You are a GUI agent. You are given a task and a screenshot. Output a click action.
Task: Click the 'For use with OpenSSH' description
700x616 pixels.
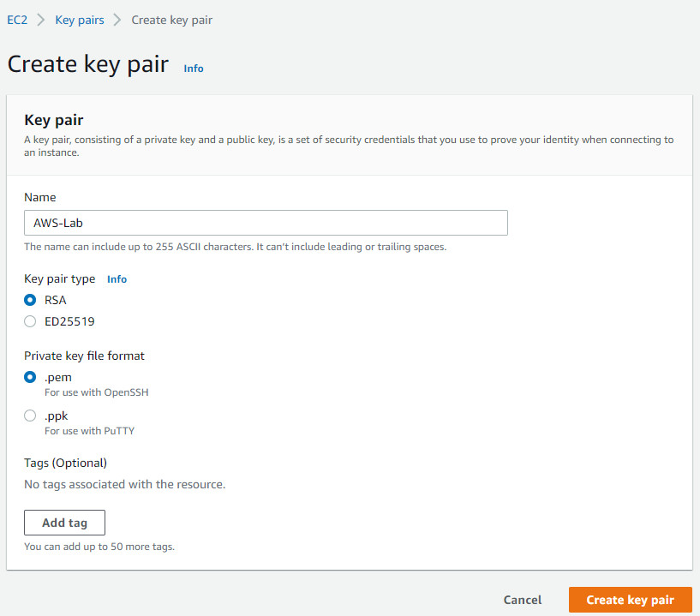(x=97, y=392)
